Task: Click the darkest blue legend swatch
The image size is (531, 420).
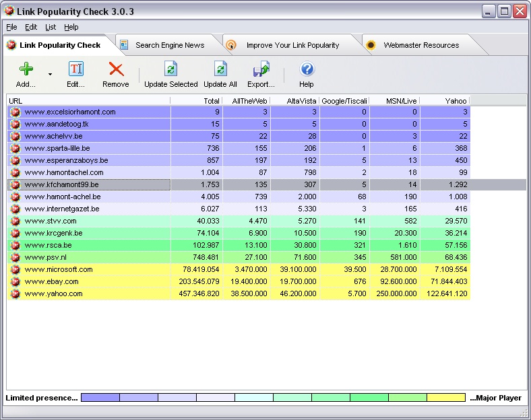Action: pos(100,397)
